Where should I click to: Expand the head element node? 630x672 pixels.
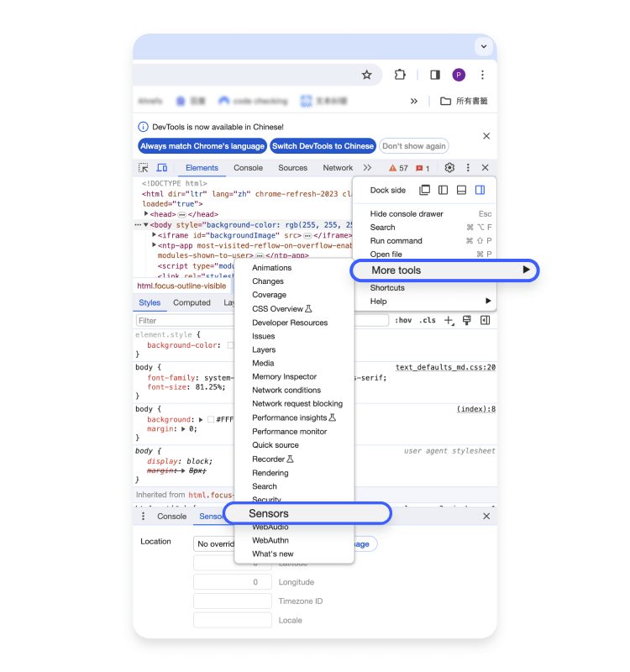click(x=146, y=214)
